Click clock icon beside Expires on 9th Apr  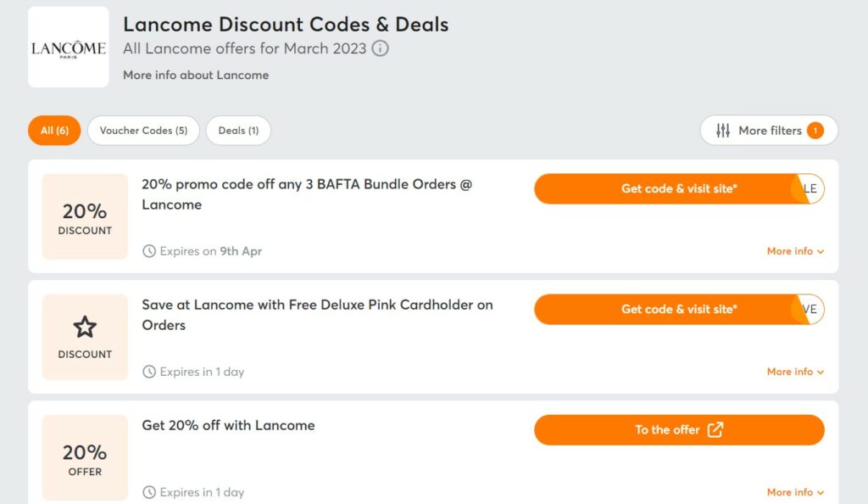coord(149,251)
